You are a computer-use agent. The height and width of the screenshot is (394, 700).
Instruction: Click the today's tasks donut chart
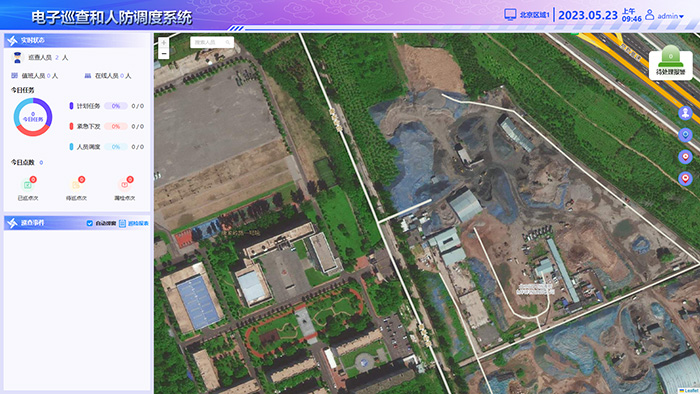(x=33, y=117)
